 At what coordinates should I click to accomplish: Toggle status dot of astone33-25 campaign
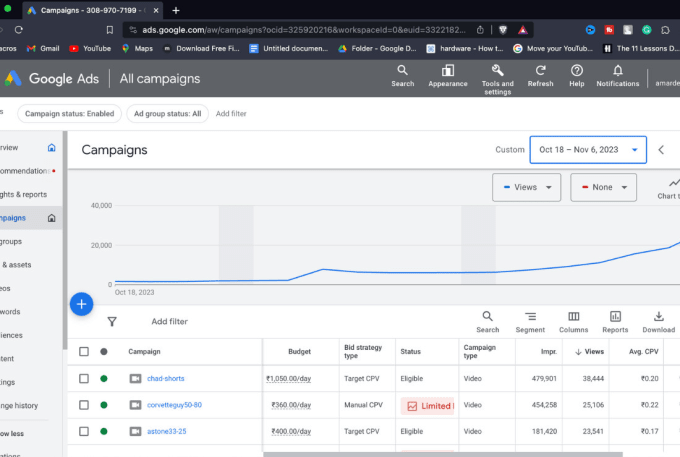pos(104,431)
